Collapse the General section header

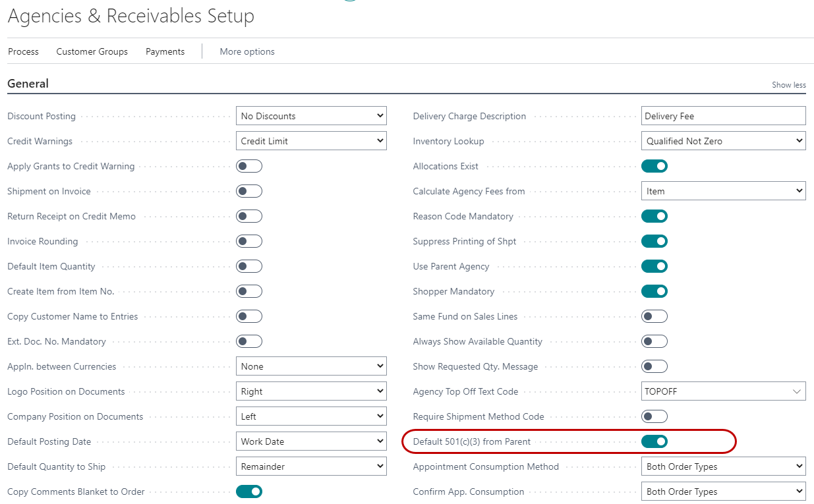tap(28, 84)
